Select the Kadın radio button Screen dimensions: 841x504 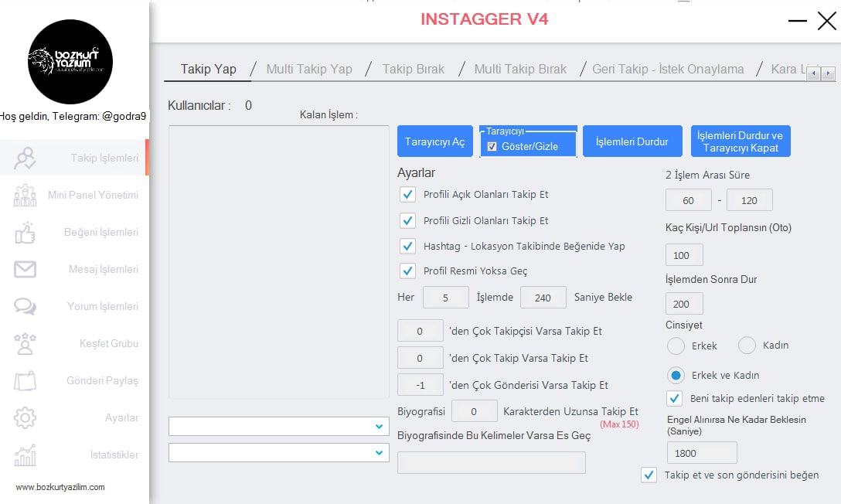747,346
